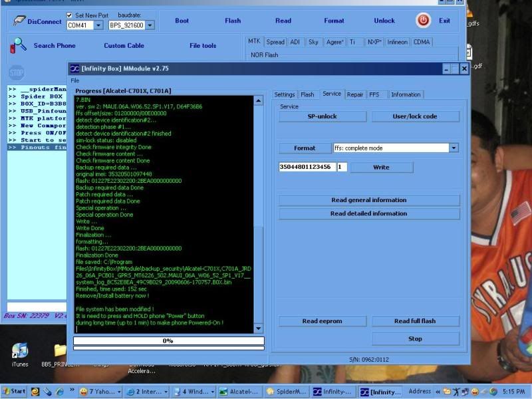532x399 pixels.
Task: Select the Service tab
Action: [332, 94]
